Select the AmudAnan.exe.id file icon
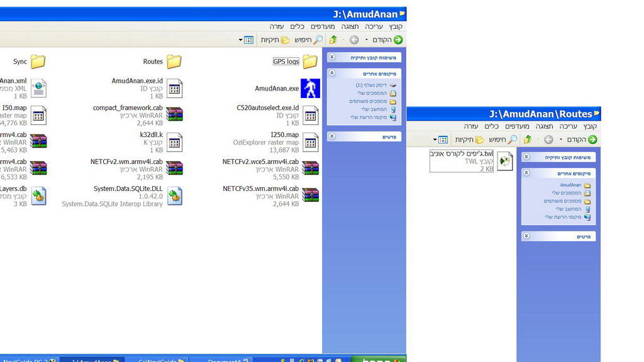This screenshot has width=644, height=362. [174, 89]
